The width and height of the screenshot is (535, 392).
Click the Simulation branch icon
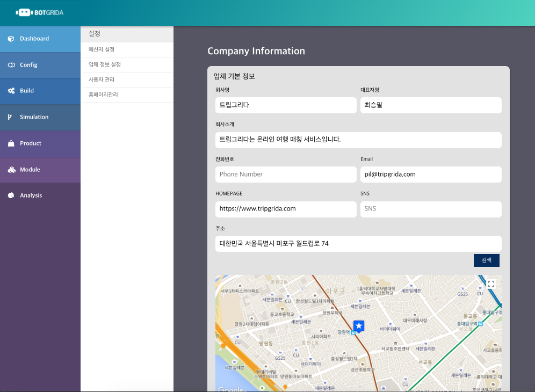[10, 117]
